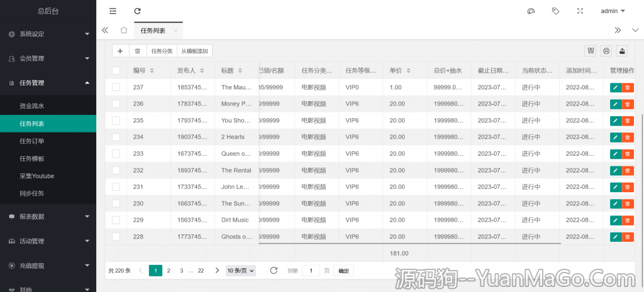Confirm page jump with 确定 button

point(344,270)
